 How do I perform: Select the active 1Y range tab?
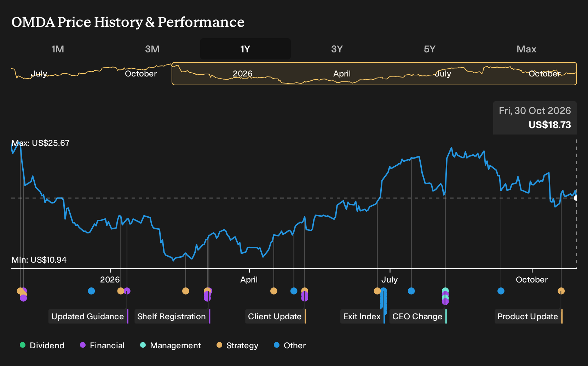coord(246,49)
